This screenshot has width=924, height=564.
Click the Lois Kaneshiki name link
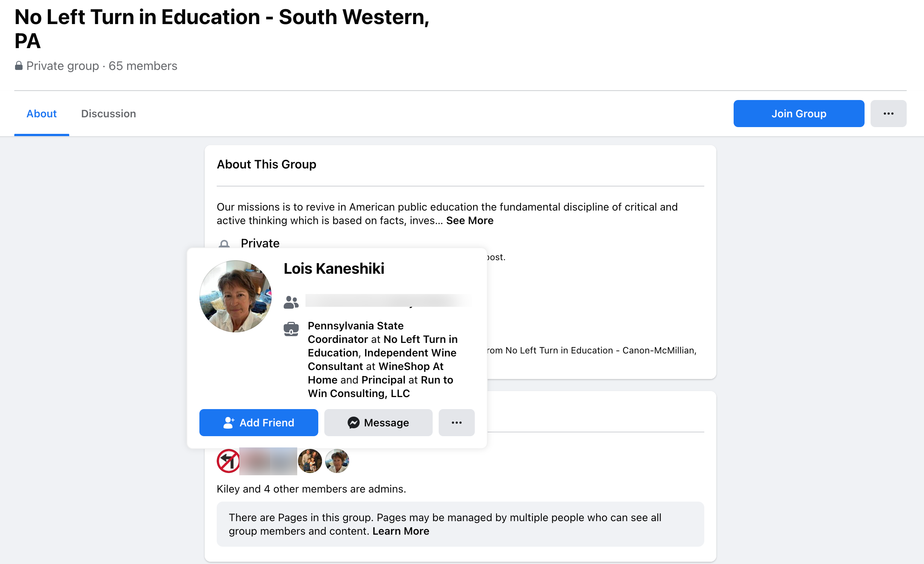coord(334,269)
